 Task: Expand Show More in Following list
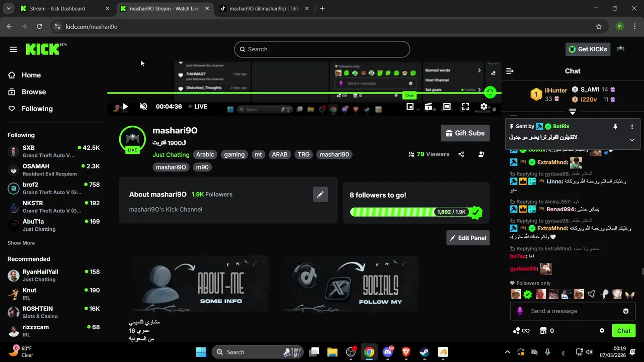pos(21,243)
